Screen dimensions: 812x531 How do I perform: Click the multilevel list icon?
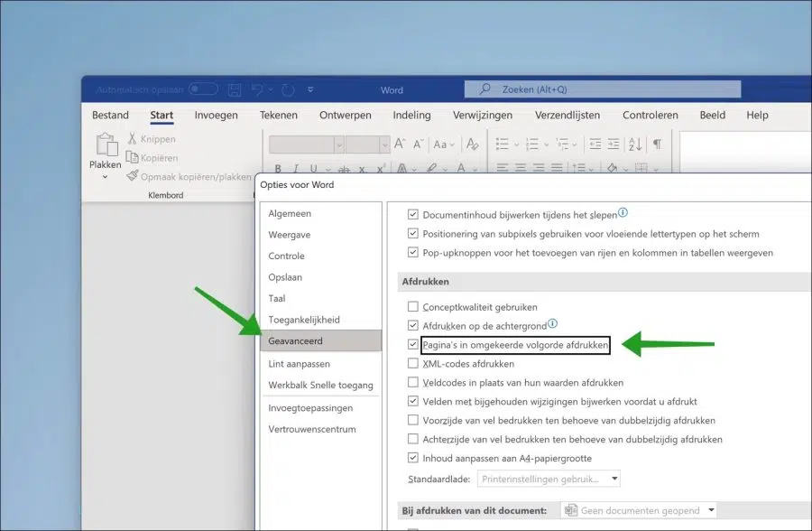pos(562,144)
